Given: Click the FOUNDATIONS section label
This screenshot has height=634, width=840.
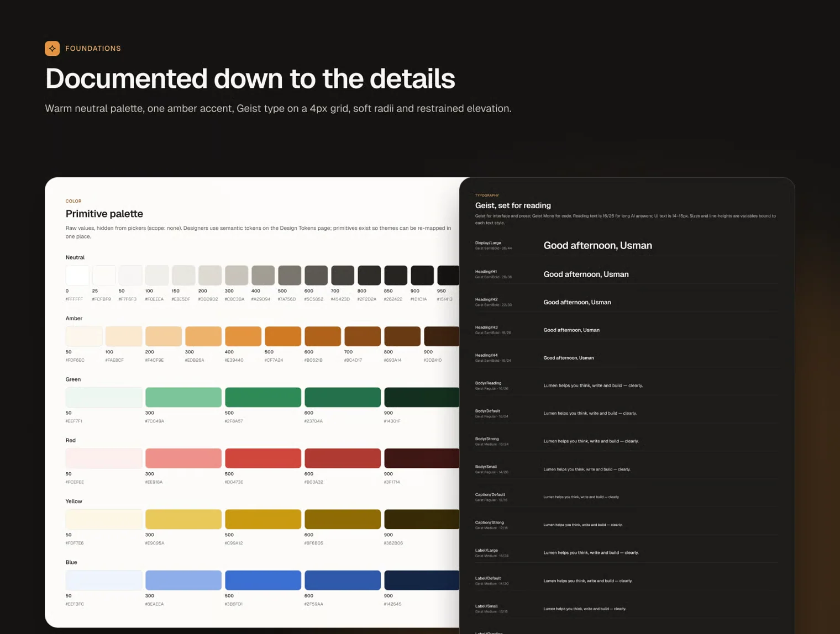Looking at the screenshot, I should pyautogui.click(x=93, y=49).
